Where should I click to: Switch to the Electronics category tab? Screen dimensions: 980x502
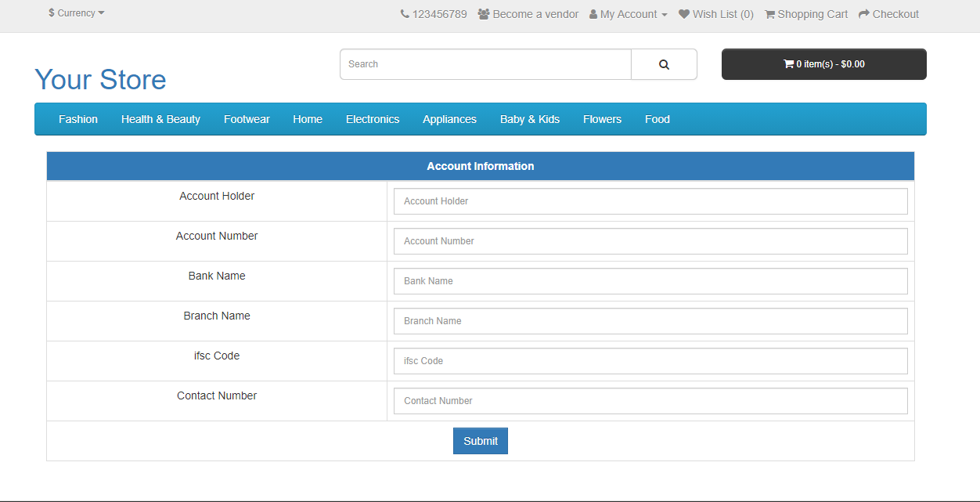click(372, 119)
